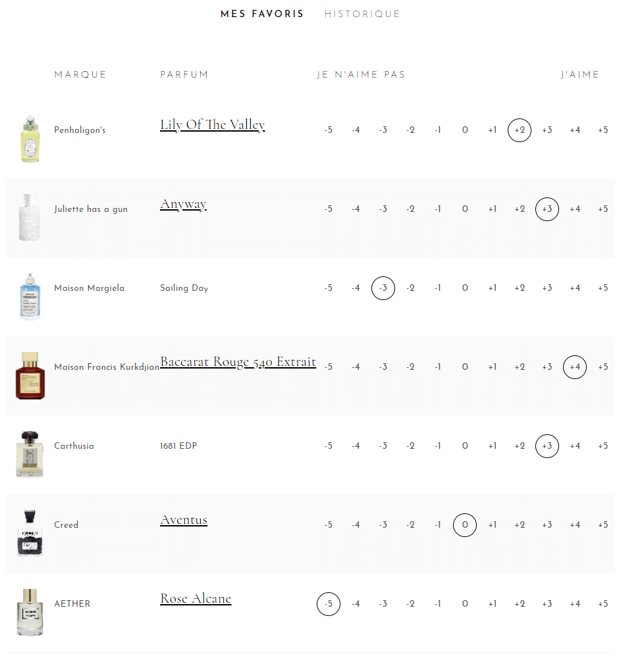The image size is (644, 664).
Task: Open the Lily Of The Valley link
Action: tap(212, 125)
